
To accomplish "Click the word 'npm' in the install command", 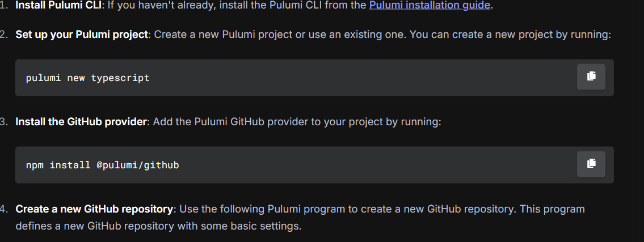I will [35, 165].
